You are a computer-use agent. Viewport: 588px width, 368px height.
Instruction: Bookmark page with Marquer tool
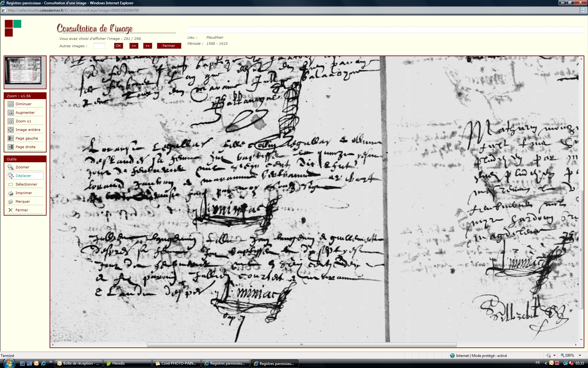point(11,202)
